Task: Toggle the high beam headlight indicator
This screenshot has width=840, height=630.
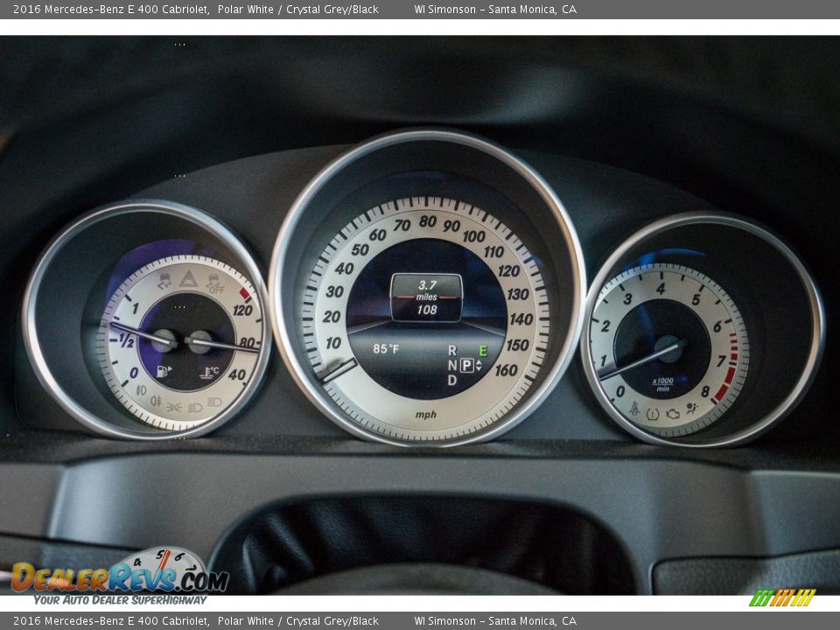Action: 215,402
